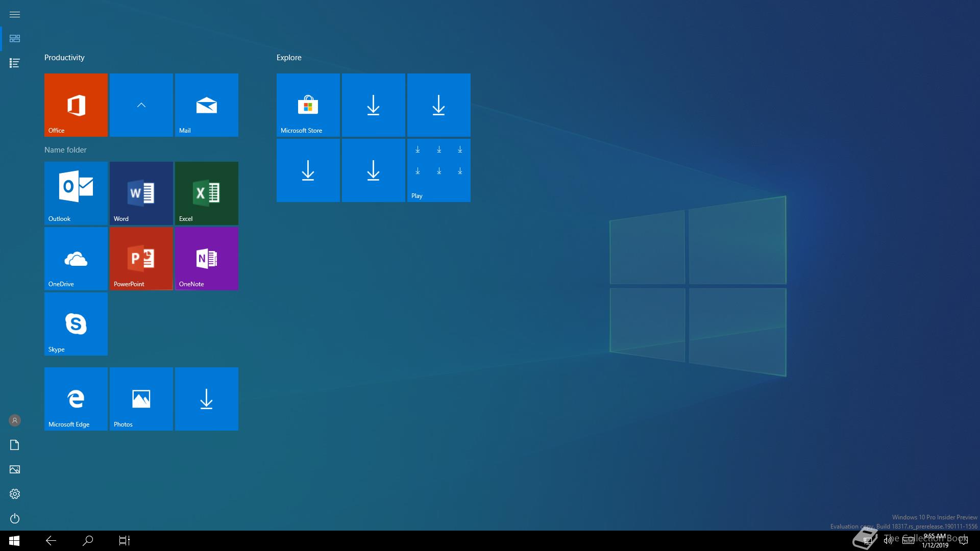Open the volume tray icon
This screenshot has width=980, height=551.
[x=888, y=541]
